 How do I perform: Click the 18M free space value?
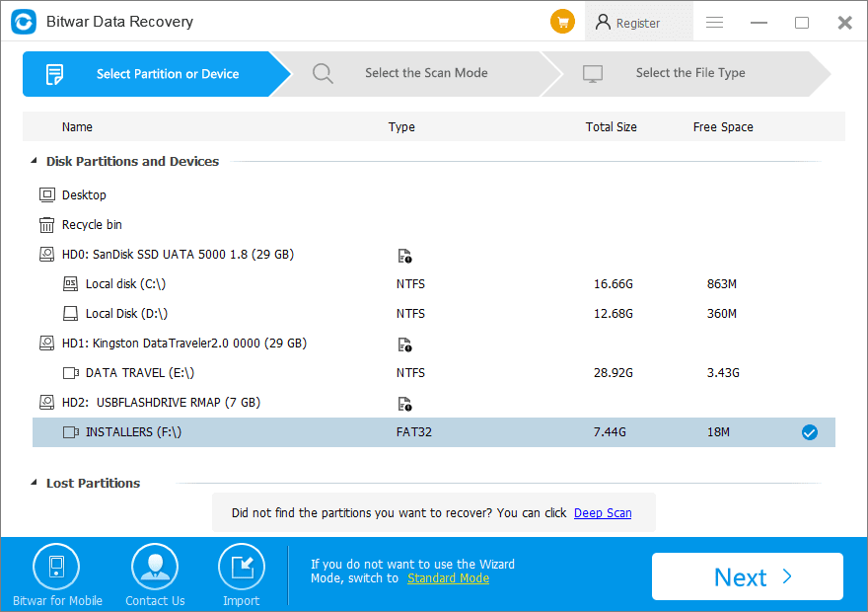(x=718, y=432)
